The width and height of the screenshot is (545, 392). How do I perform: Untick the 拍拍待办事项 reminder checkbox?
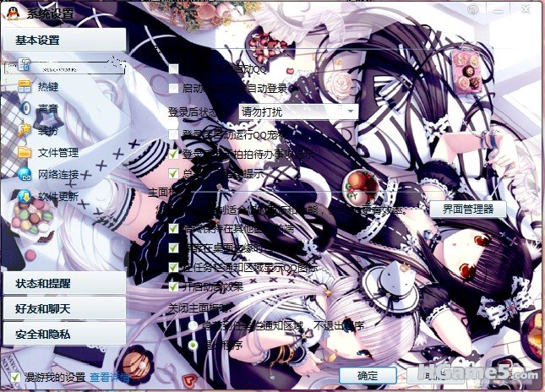point(173,154)
